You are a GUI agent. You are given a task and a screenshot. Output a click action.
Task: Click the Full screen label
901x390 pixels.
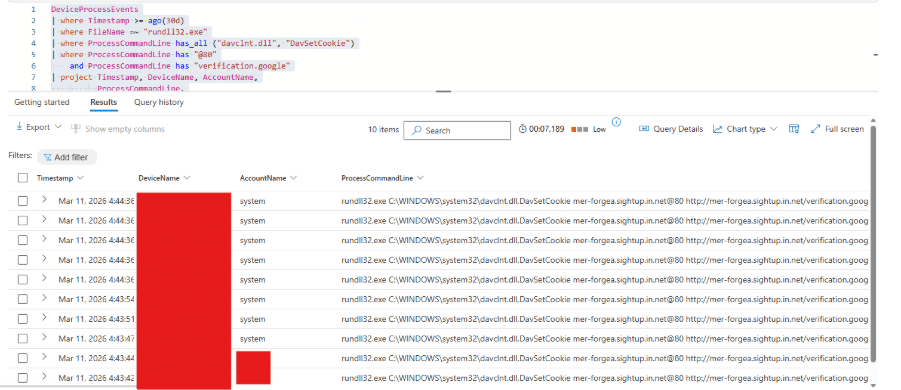point(844,129)
